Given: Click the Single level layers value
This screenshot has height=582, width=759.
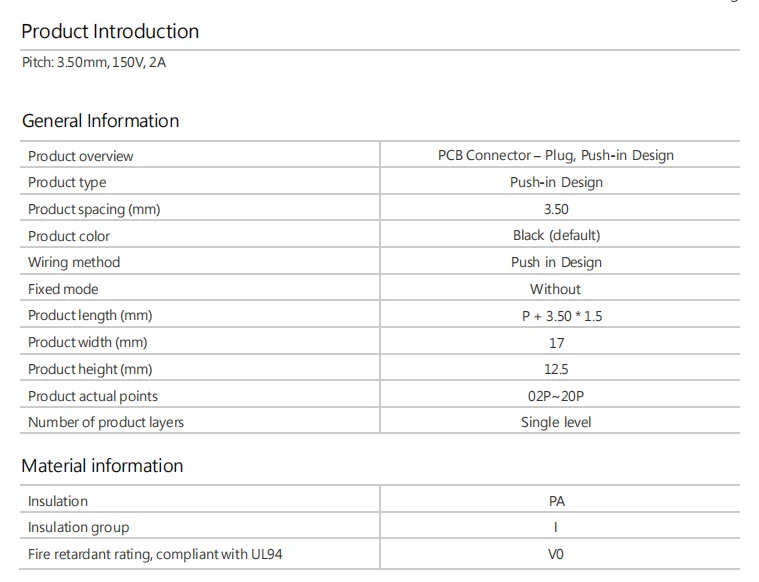Looking at the screenshot, I should point(556,422).
